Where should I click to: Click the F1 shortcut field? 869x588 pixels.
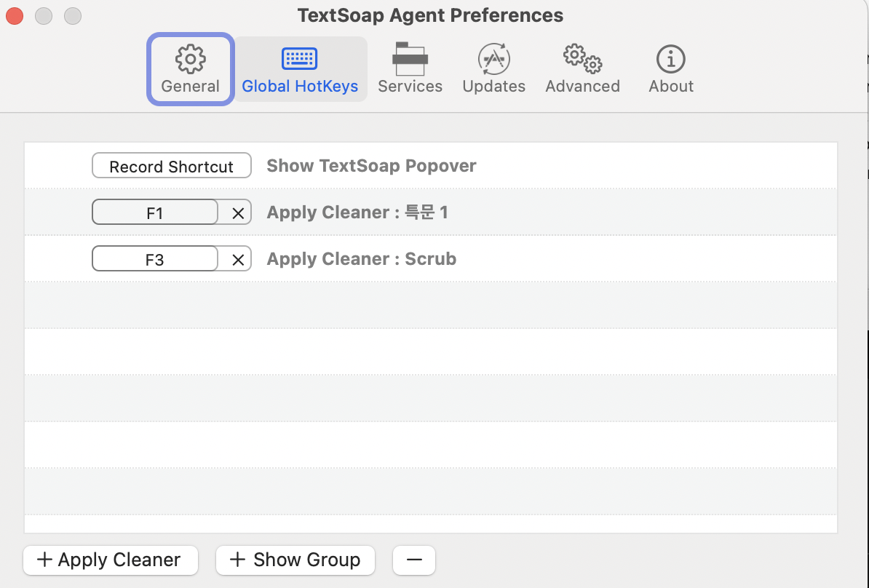click(x=155, y=213)
